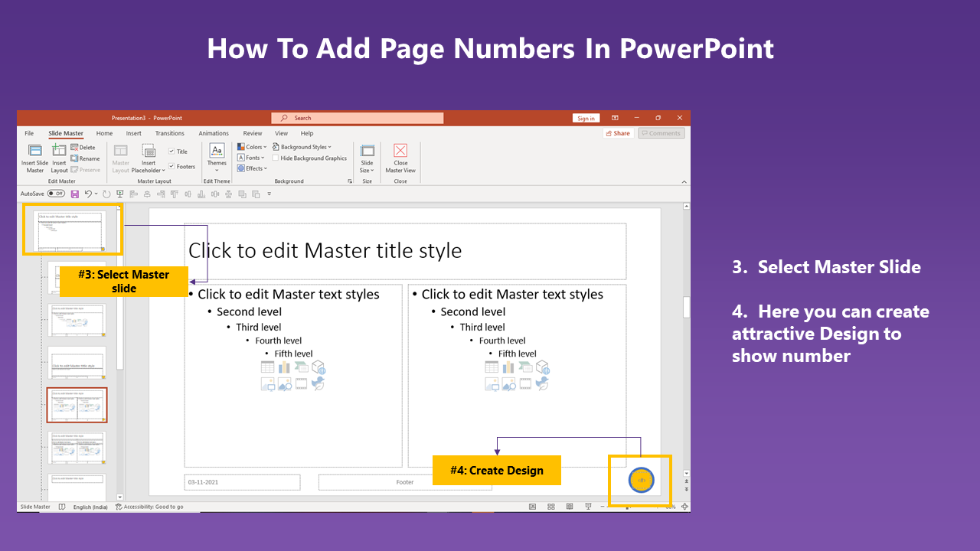Open Customize Quick Access Toolbar dropdown
Viewport: 980px width, 551px height.
pos(269,194)
